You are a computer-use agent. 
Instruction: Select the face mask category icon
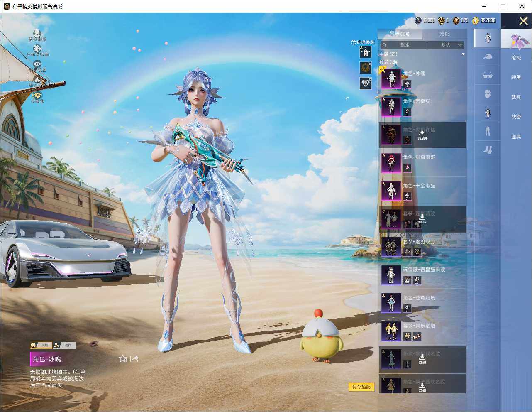[488, 94]
